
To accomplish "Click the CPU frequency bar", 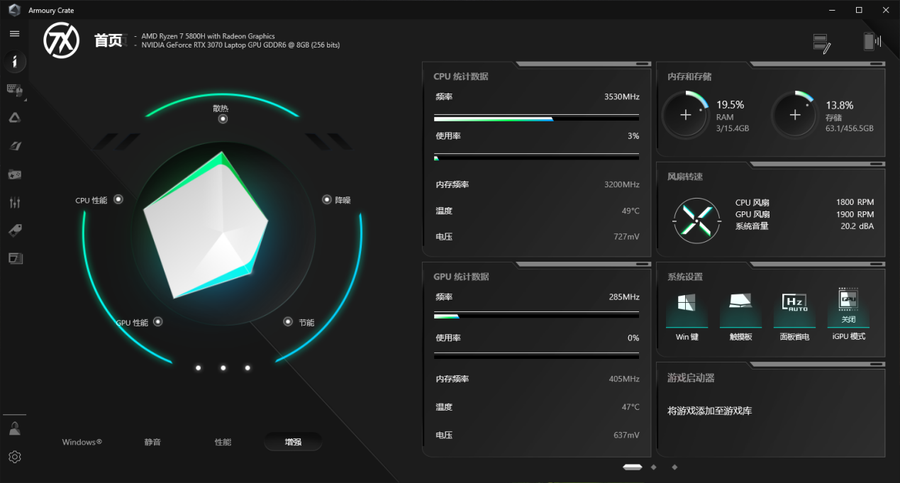I will pos(536,118).
